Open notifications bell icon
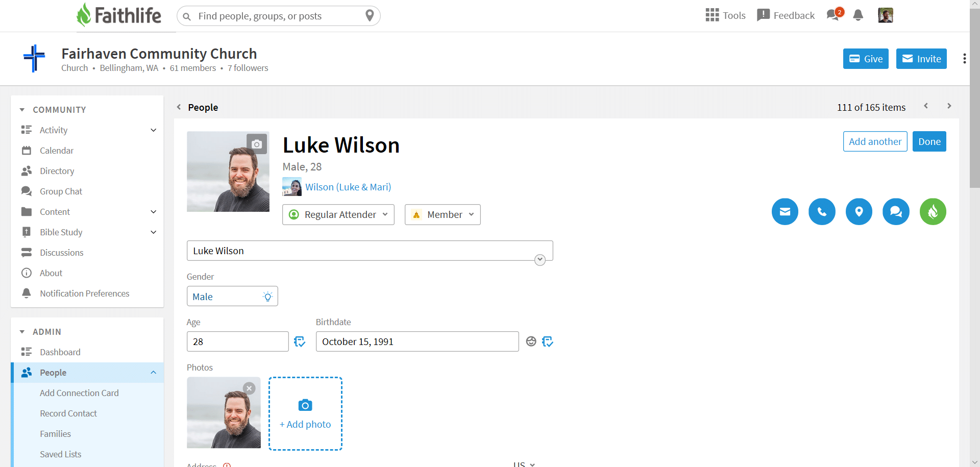 (x=858, y=15)
